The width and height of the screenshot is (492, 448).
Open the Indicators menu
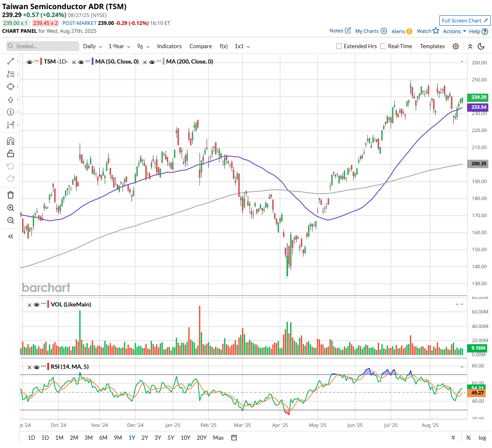(169, 47)
